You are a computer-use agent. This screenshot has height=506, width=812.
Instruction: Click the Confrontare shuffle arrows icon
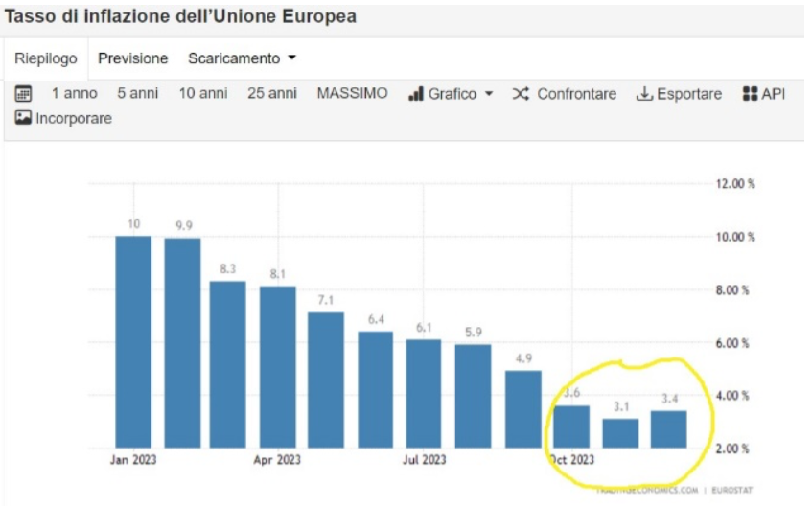tap(521, 94)
